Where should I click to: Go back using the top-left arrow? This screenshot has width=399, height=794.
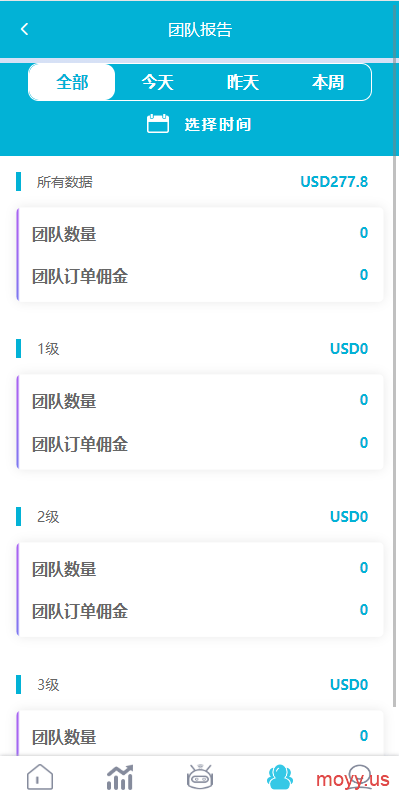pyautogui.click(x=24, y=29)
